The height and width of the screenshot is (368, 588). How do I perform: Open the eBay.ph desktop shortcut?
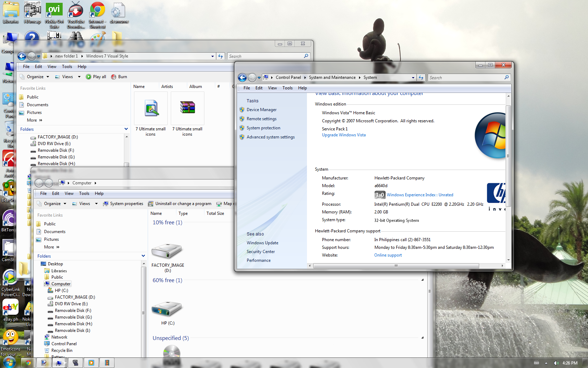click(11, 311)
